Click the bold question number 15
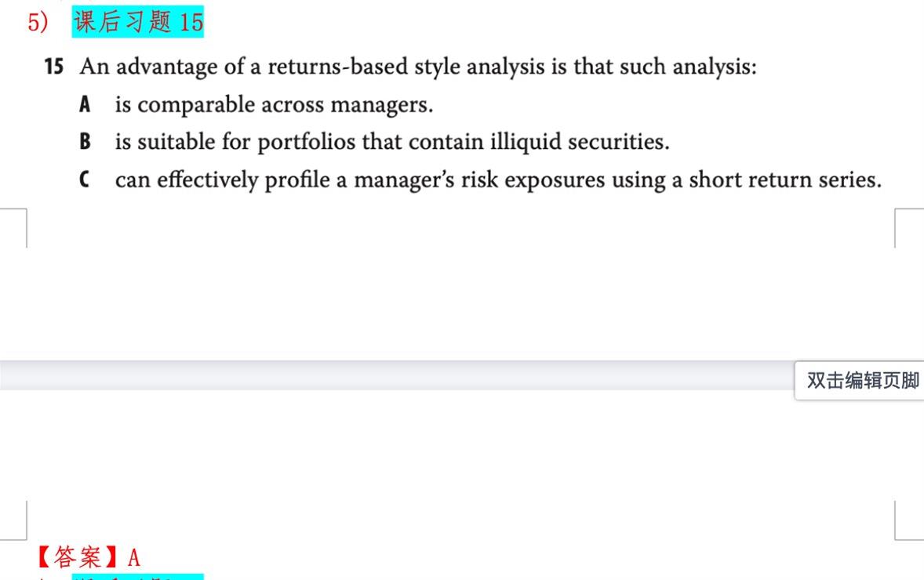The width and height of the screenshot is (924, 580). pos(53,67)
